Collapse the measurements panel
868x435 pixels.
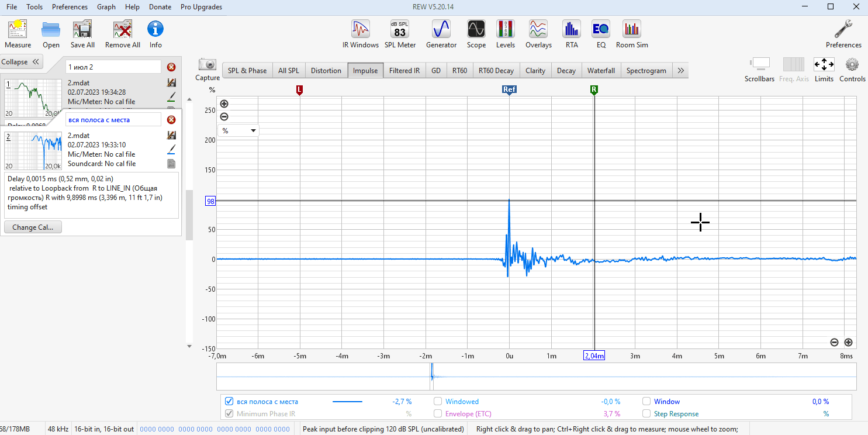tap(22, 62)
